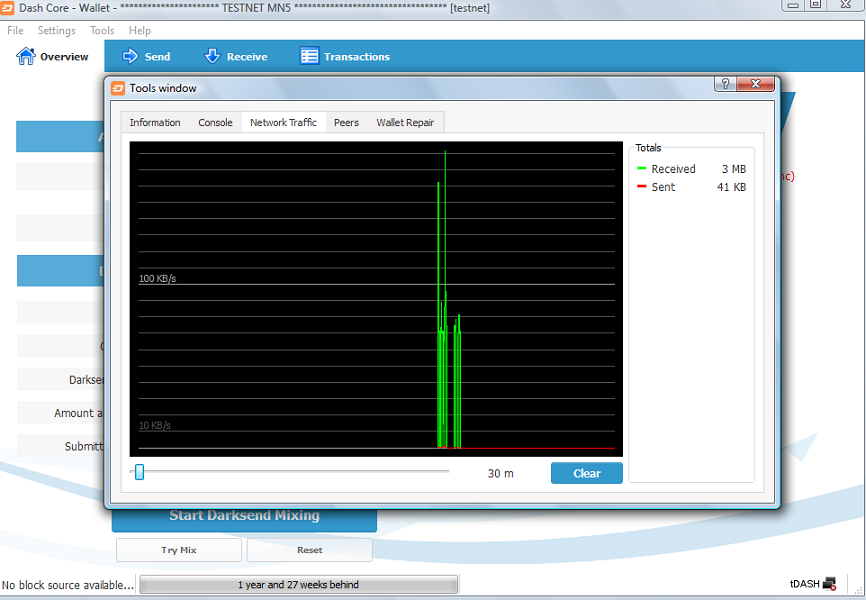Go to the Overview page
The image size is (866, 600).
(x=52, y=56)
